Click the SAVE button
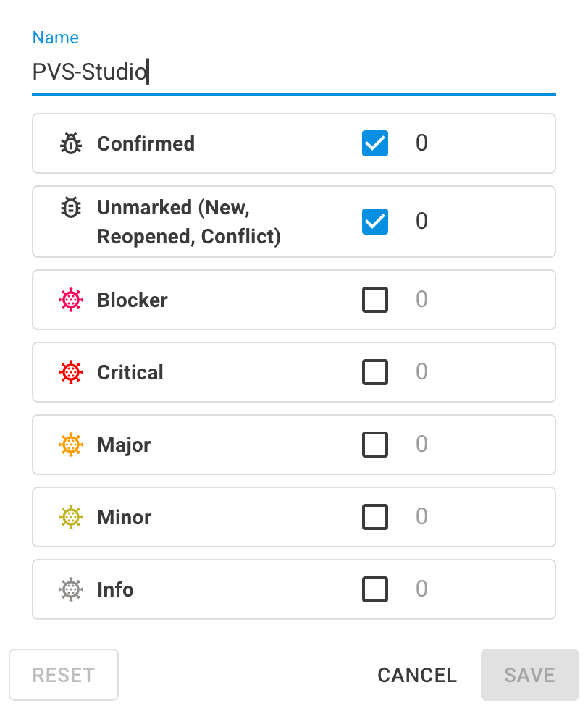Screen dimensions: 588x711 point(529,675)
